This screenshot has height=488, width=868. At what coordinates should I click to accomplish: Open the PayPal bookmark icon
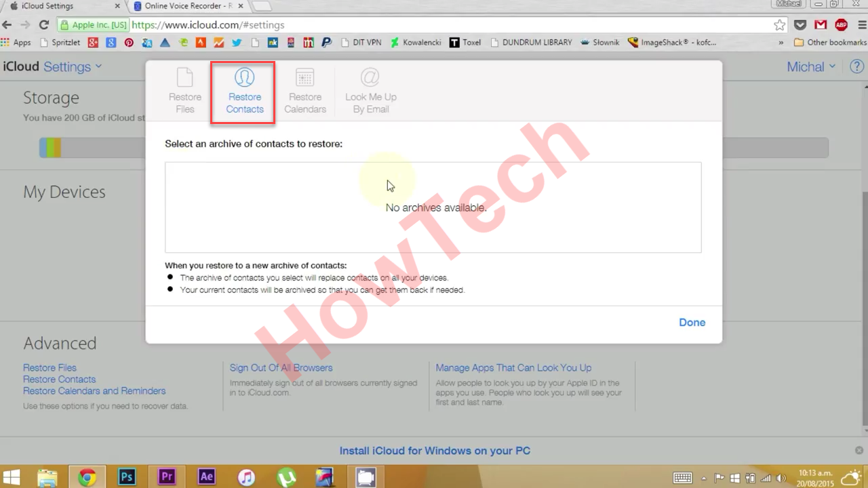tap(327, 42)
